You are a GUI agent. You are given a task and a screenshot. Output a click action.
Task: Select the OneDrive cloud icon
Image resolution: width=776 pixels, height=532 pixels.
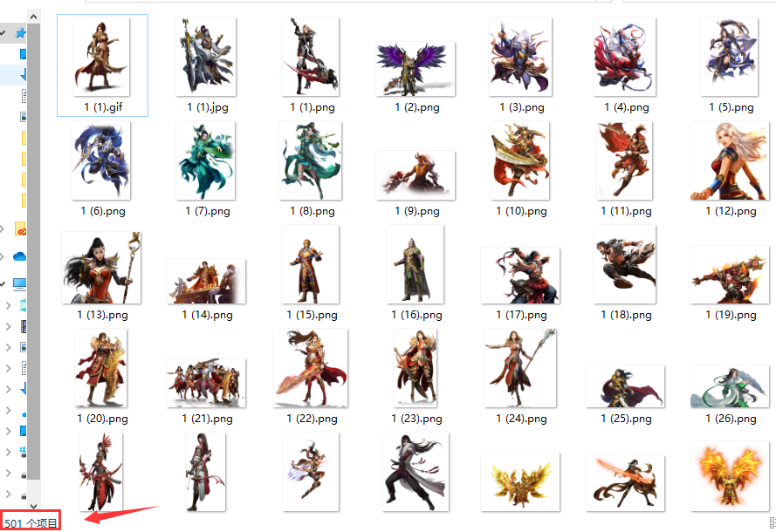[x=20, y=256]
